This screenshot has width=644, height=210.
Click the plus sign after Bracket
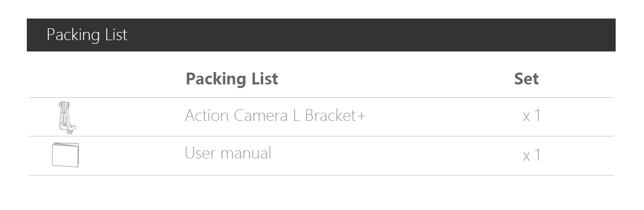point(361,116)
